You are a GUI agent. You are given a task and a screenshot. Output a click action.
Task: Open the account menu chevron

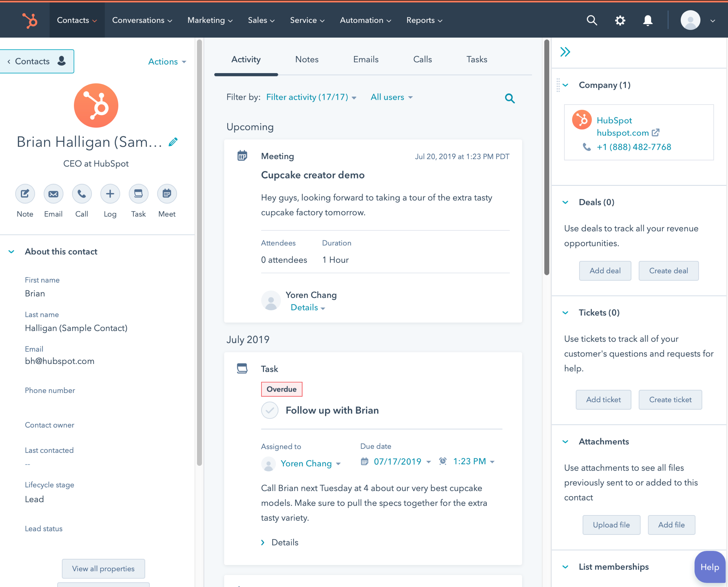pyautogui.click(x=712, y=21)
